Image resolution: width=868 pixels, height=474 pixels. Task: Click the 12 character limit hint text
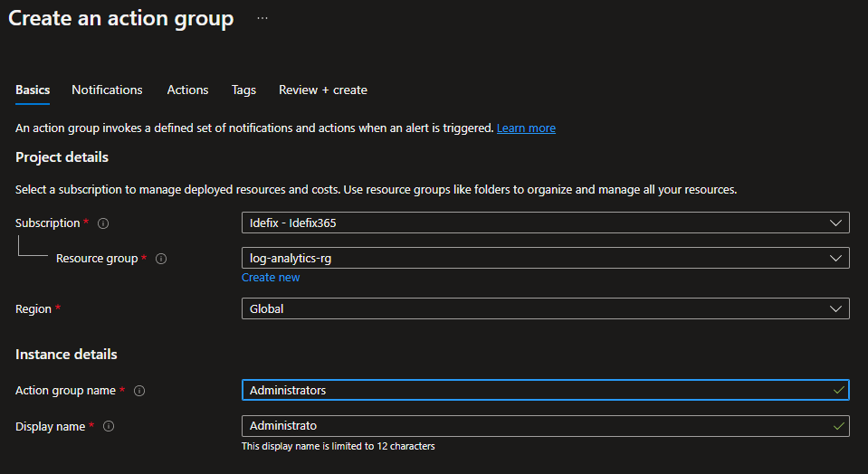(x=339, y=446)
